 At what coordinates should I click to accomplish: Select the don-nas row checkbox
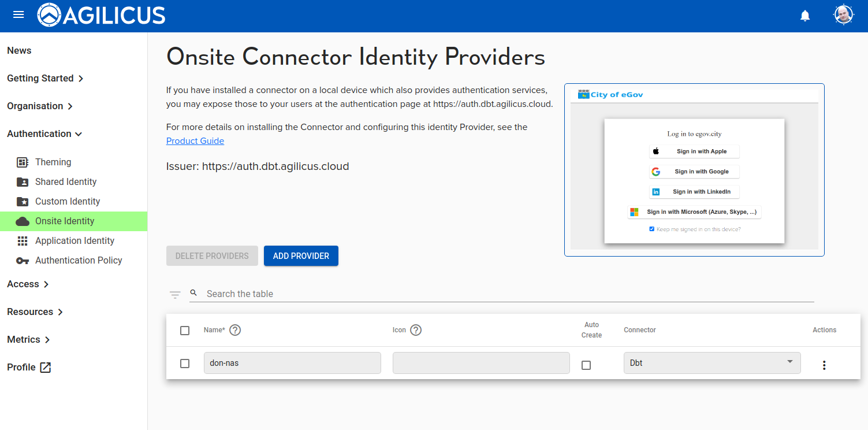pyautogui.click(x=185, y=364)
